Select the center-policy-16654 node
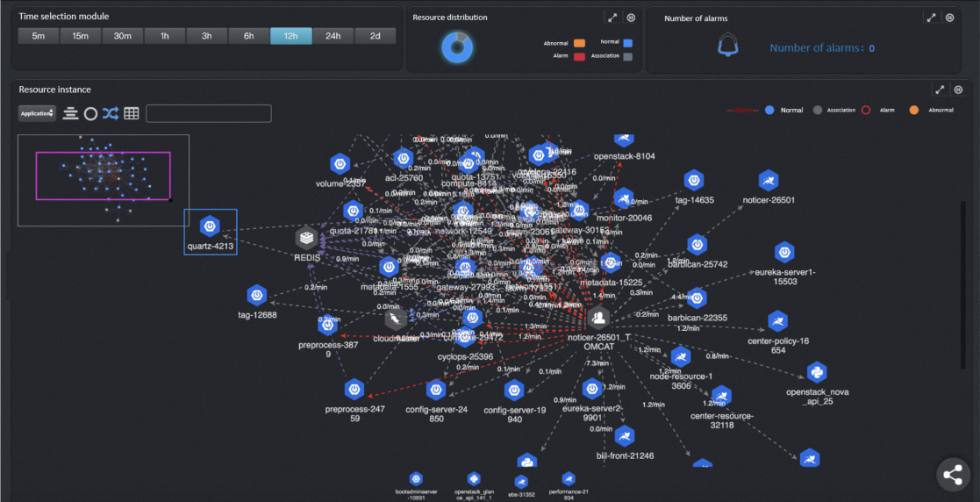Image resolution: width=980 pixels, height=502 pixels. pyautogui.click(x=778, y=321)
